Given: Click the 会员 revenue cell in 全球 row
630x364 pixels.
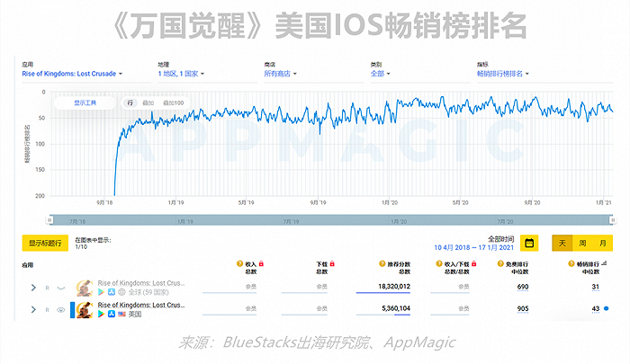Looking at the screenshot, I should tap(251, 287).
